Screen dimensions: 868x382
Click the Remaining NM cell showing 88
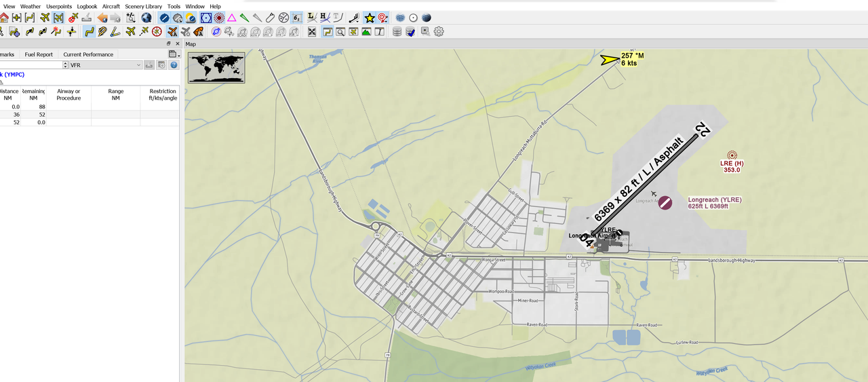tap(33, 107)
